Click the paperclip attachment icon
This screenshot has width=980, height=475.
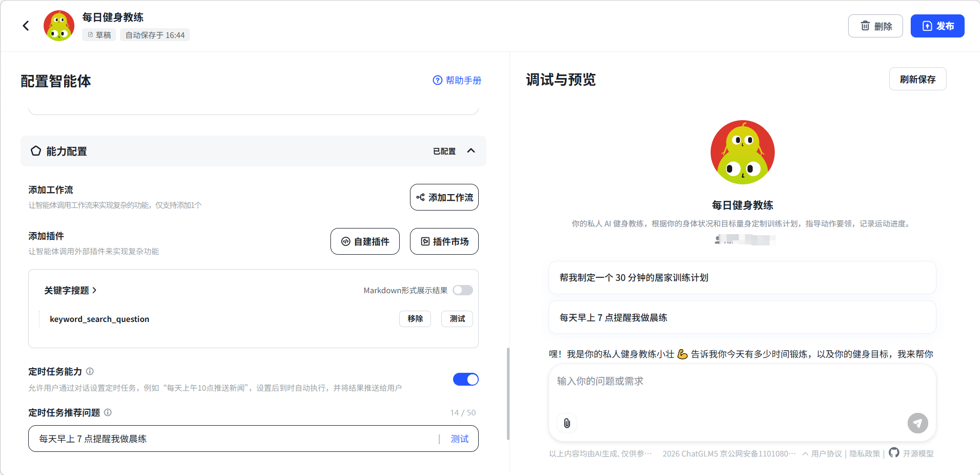pyautogui.click(x=567, y=423)
